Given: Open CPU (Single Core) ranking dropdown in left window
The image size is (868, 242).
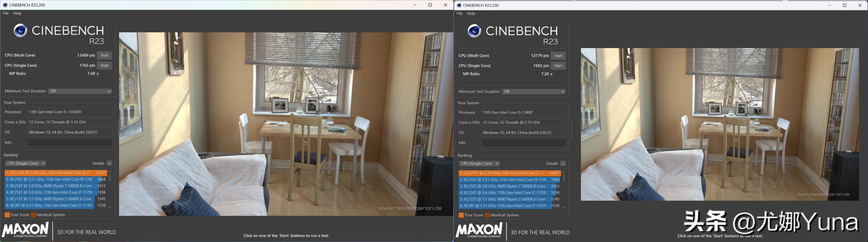Looking at the screenshot, I should coord(25,164).
